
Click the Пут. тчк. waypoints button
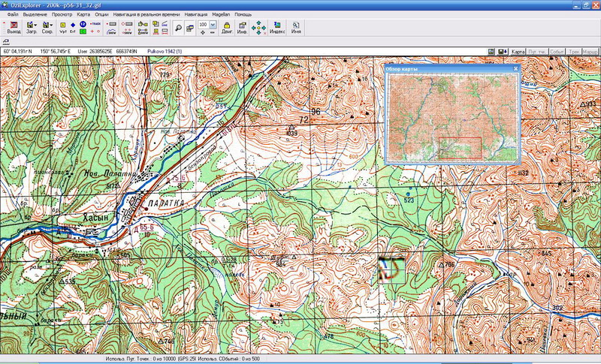pyautogui.click(x=536, y=51)
